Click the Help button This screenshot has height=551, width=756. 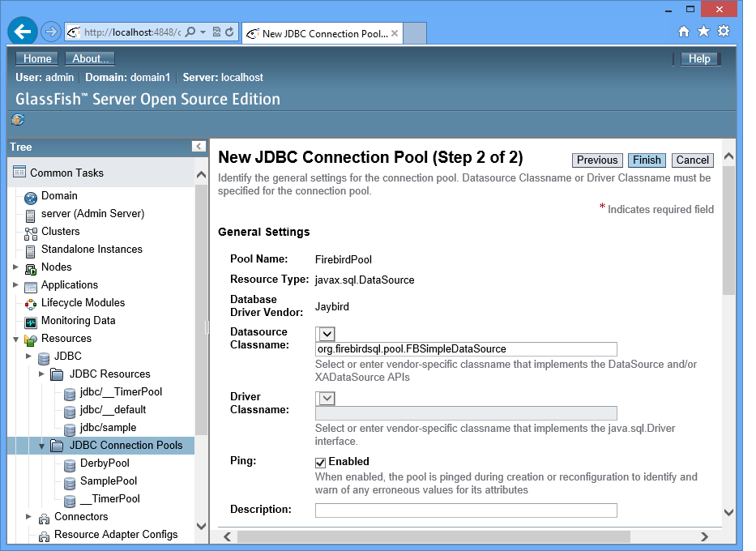(699, 59)
